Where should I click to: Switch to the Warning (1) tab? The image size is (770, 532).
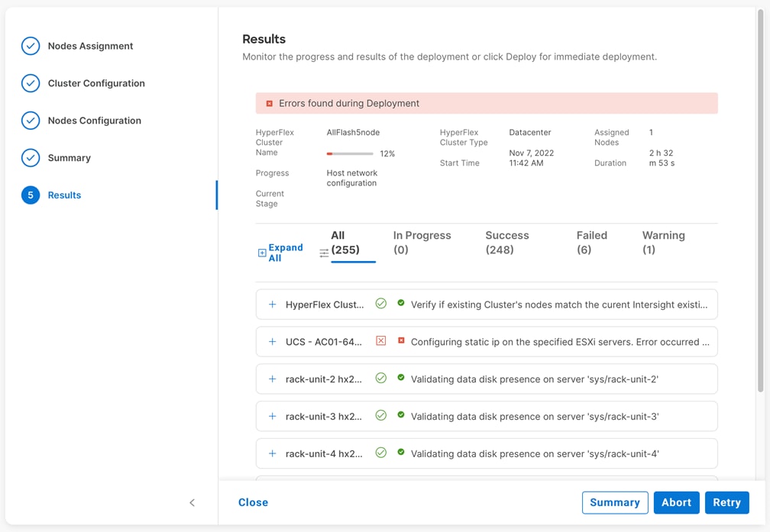click(663, 243)
